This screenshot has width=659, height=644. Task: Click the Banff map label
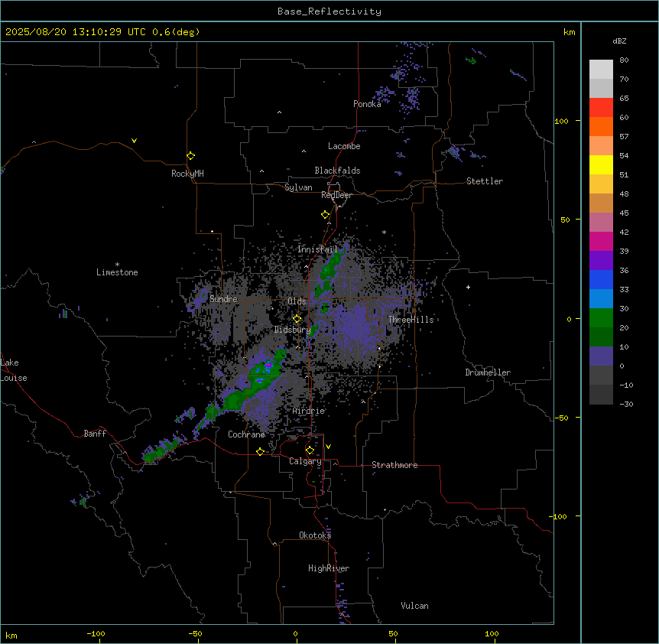pos(95,434)
